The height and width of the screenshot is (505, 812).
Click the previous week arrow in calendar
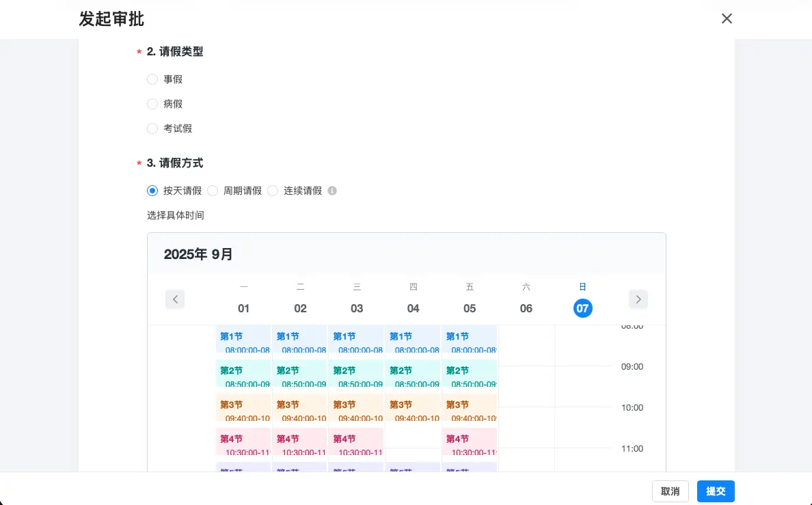(175, 299)
